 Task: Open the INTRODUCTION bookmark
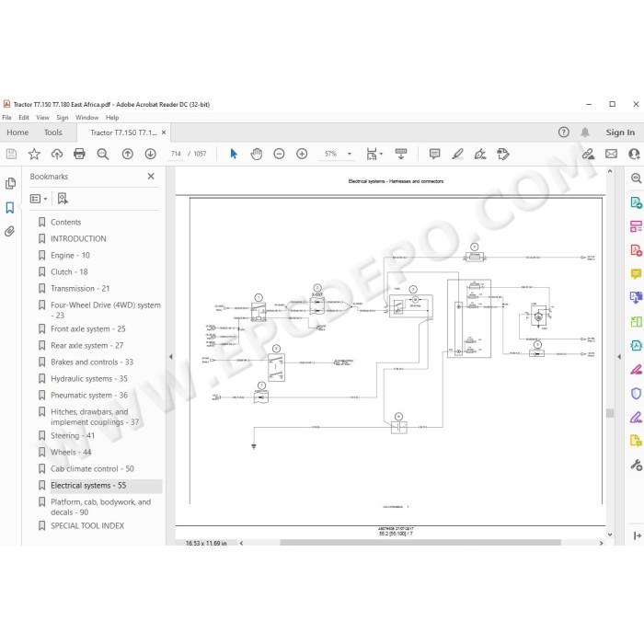coord(78,238)
